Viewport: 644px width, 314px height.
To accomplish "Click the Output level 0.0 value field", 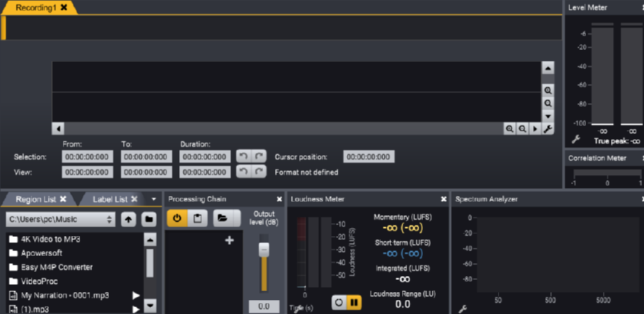I will 264,307.
